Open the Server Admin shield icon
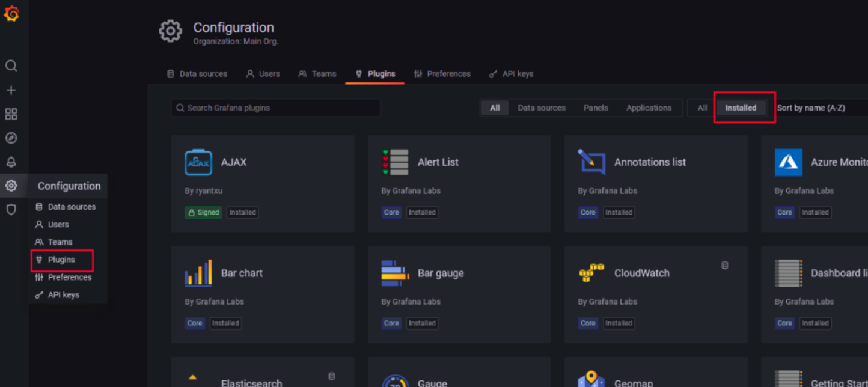Screen dimensions: 868x387 pos(11,210)
